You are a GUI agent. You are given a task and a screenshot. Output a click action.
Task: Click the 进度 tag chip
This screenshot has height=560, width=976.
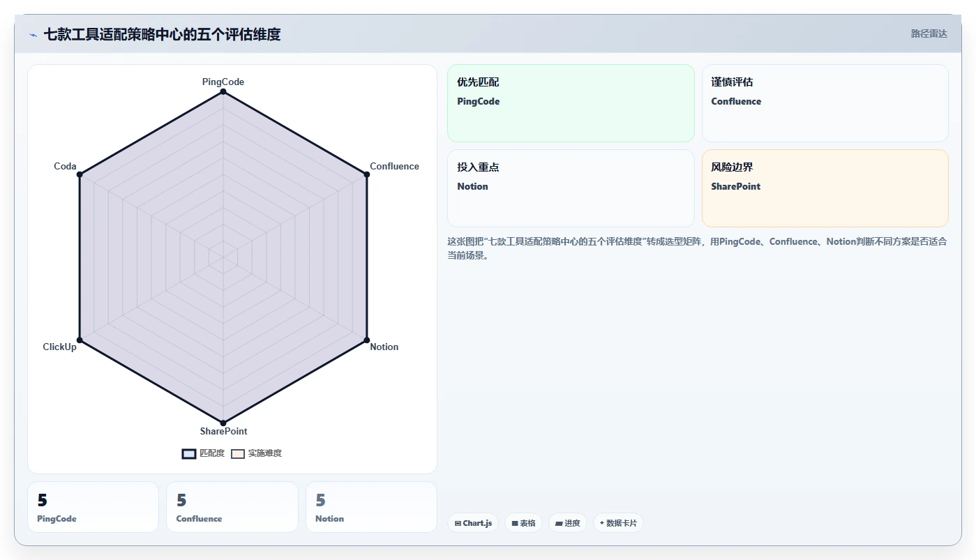coord(568,523)
